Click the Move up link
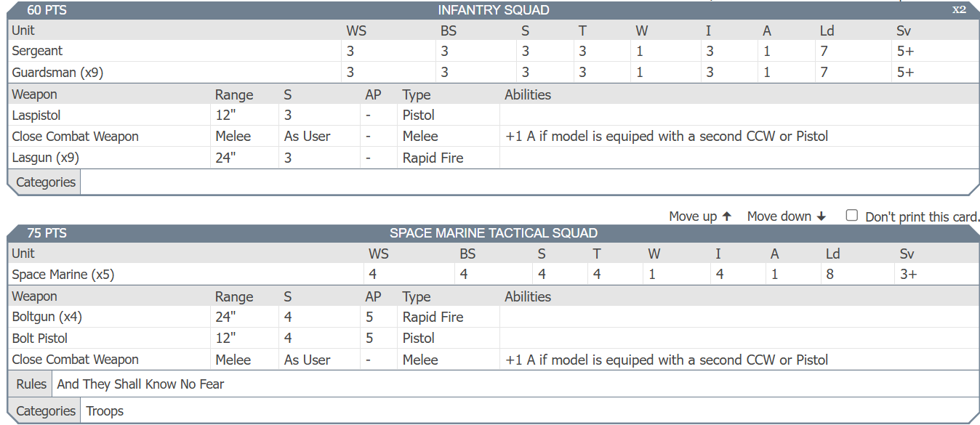This screenshot has height=425, width=980. tap(700, 216)
